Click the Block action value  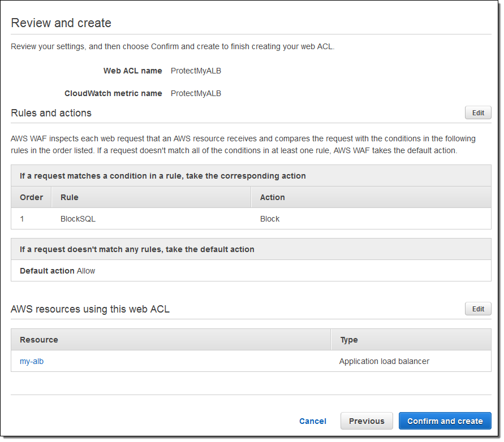(270, 219)
